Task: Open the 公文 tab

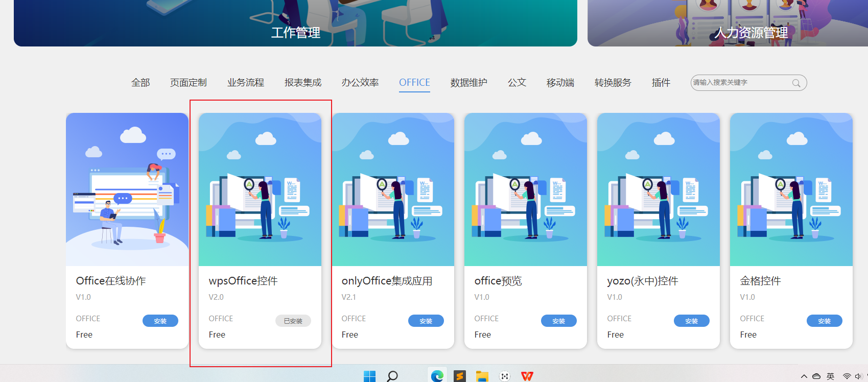Action: 517,83
